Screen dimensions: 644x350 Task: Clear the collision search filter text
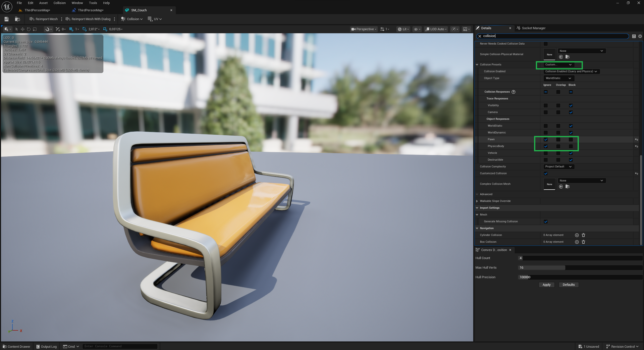(480, 36)
